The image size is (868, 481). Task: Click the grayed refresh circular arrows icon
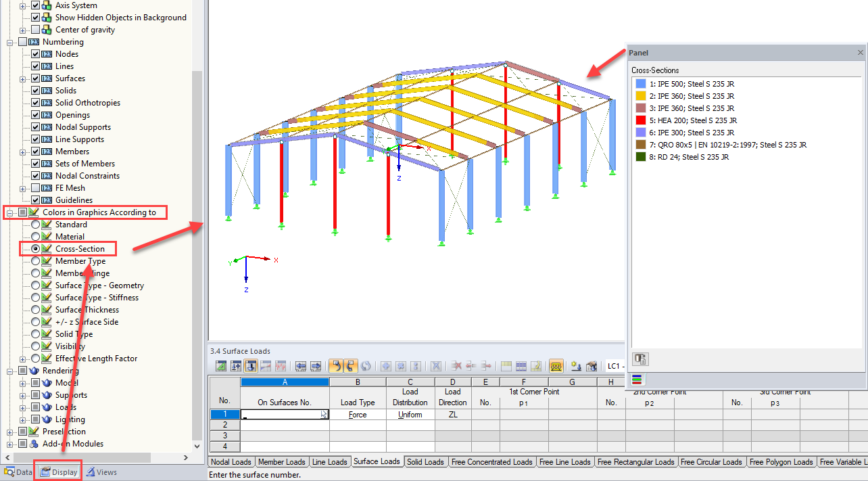(x=366, y=366)
